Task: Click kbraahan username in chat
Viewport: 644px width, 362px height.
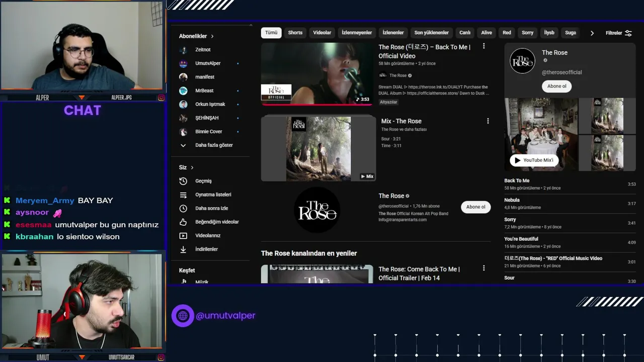Action: point(34,237)
